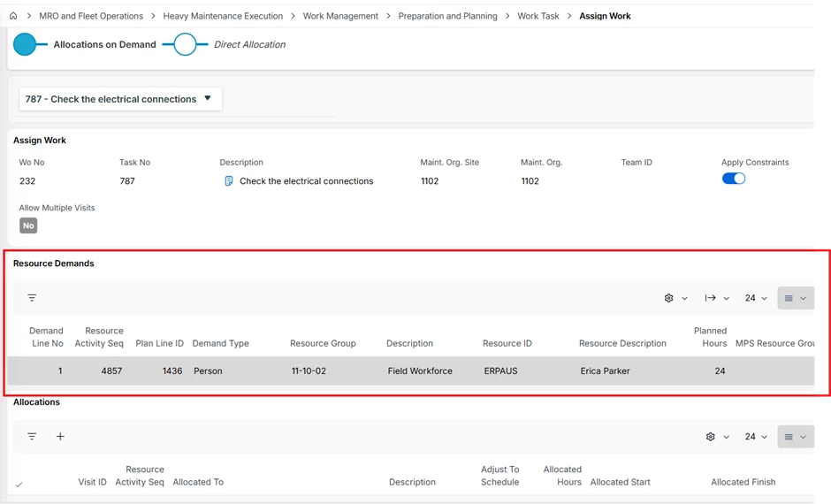The image size is (831, 504).
Task: Click the Resource Demands export arrow icon
Action: pos(711,298)
